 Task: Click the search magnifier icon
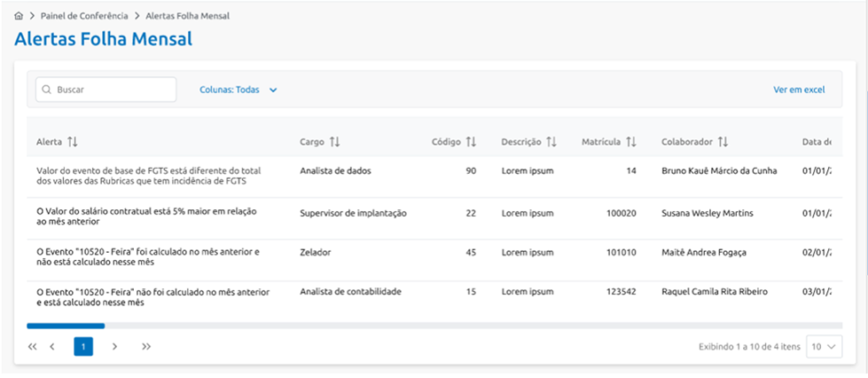[x=45, y=90]
